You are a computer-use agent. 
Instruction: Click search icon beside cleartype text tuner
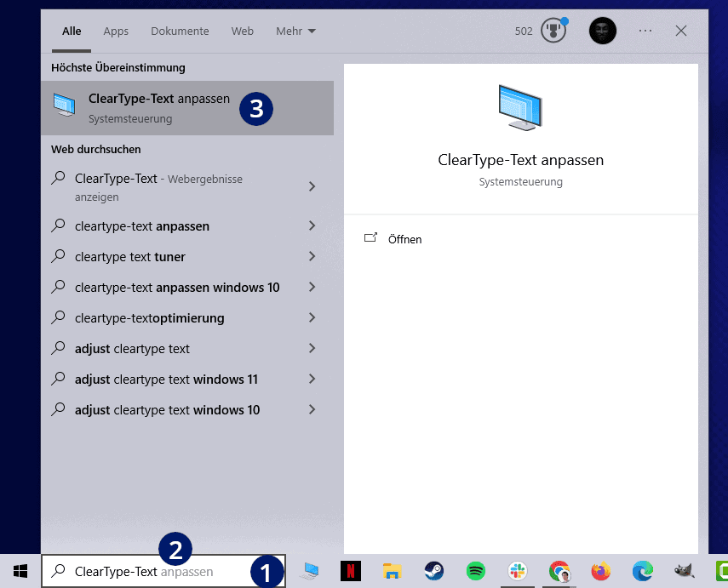[x=58, y=256]
